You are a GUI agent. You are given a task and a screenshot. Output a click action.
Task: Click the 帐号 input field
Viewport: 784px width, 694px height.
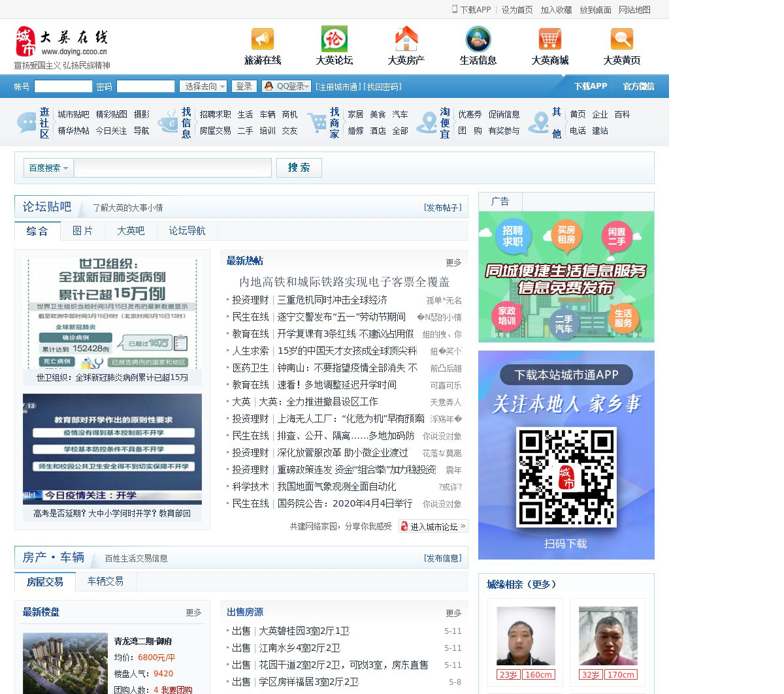coord(63,86)
